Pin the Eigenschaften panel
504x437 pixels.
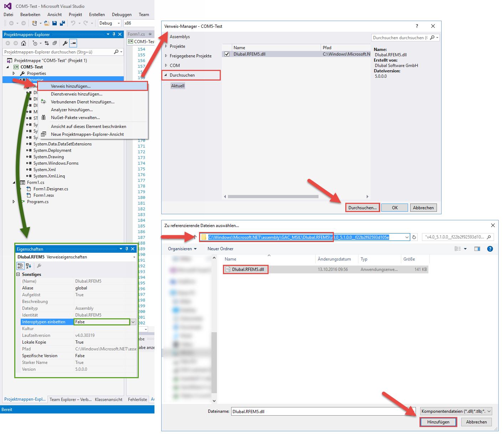pyautogui.click(x=127, y=249)
